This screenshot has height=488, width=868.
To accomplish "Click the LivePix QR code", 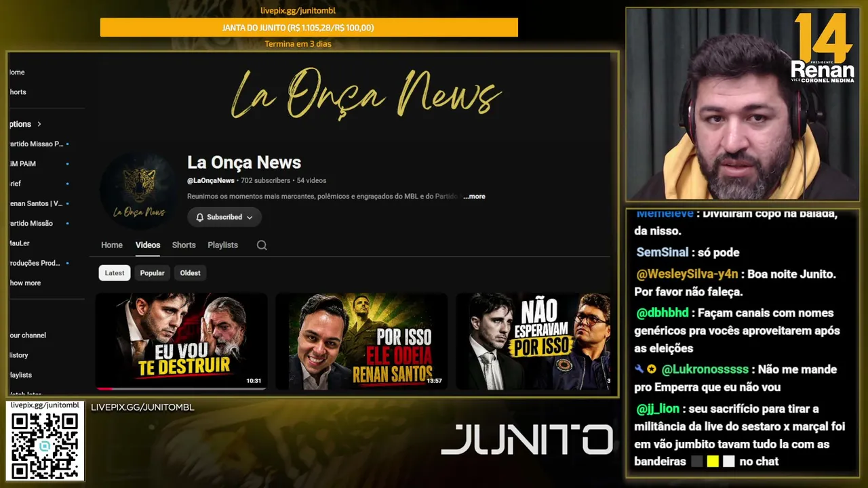I will (x=45, y=445).
